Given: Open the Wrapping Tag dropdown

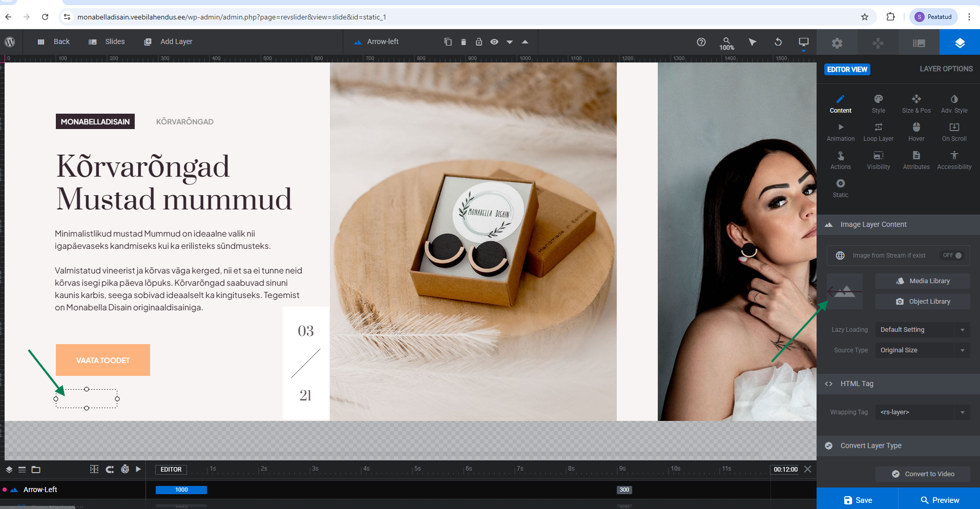Looking at the screenshot, I should click(x=922, y=412).
